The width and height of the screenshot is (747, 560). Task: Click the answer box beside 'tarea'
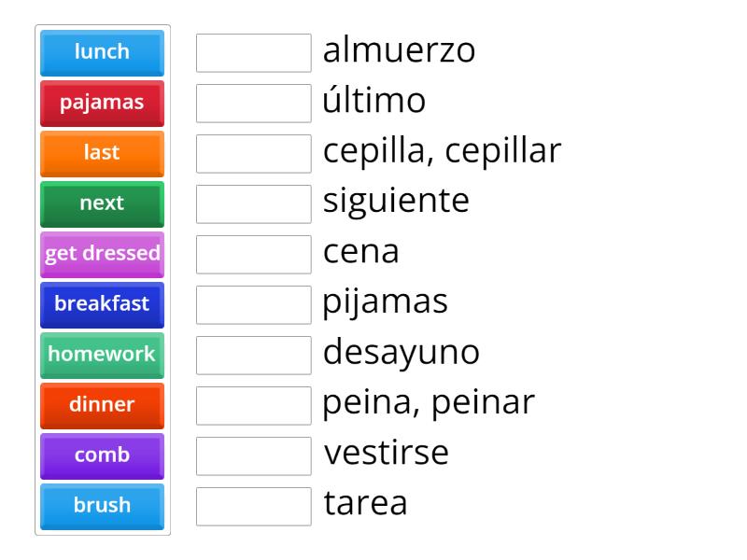pos(253,507)
